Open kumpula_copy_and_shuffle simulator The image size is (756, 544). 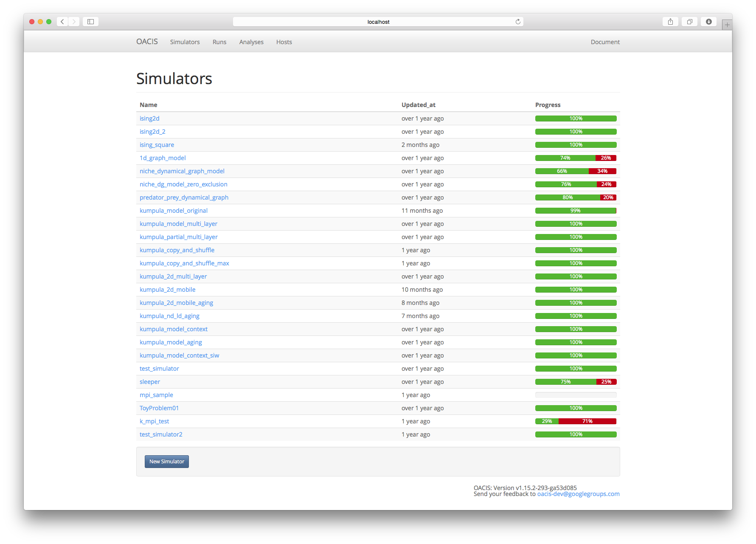177,250
